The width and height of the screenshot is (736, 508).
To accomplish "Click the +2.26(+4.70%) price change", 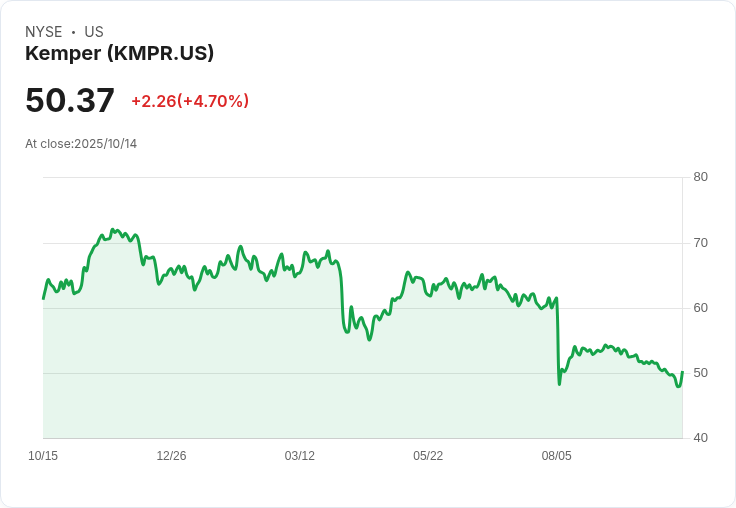I will (x=190, y=101).
